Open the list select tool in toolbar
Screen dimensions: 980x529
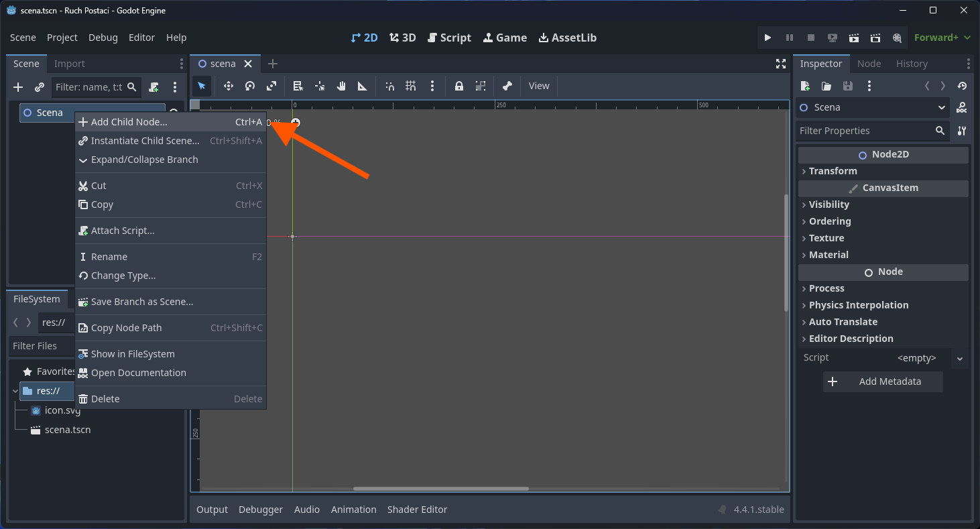point(298,86)
